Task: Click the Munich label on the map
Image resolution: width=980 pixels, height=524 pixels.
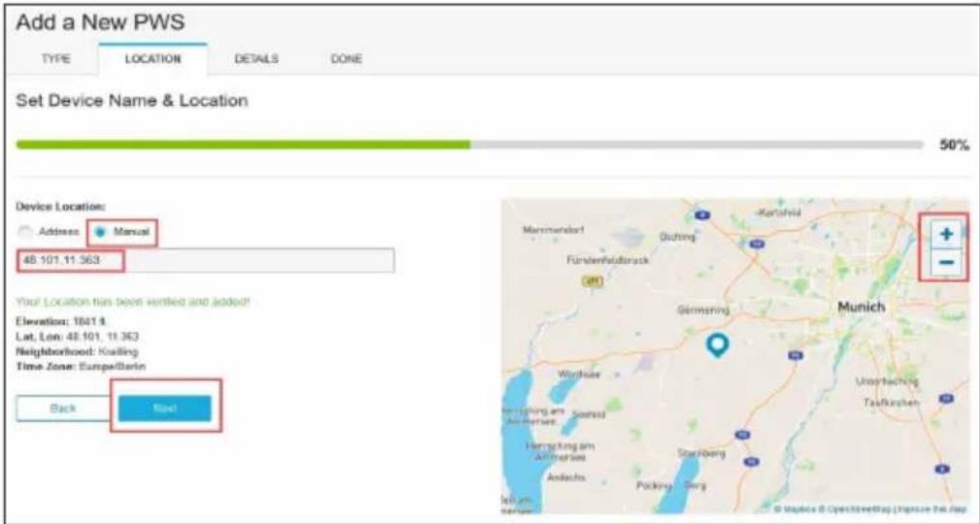Action: [x=862, y=307]
